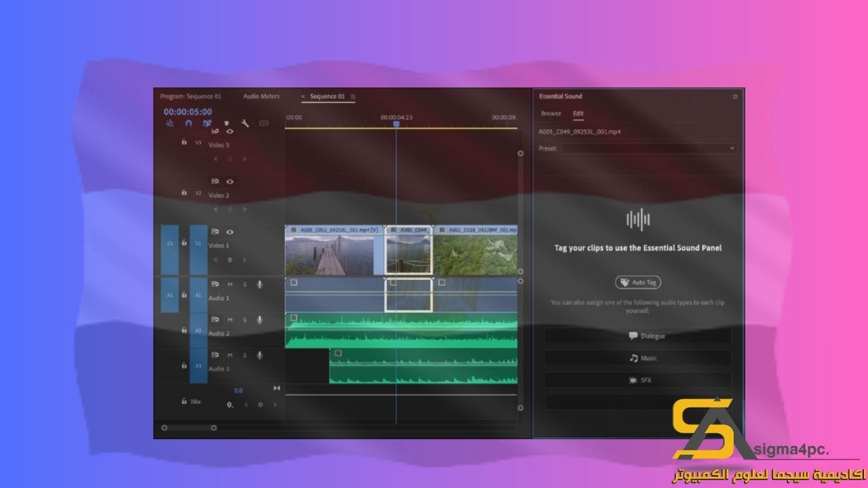Viewport: 868px width, 488px height.
Task: Switch to the Edit tab in Essential Sound
Action: [578, 113]
